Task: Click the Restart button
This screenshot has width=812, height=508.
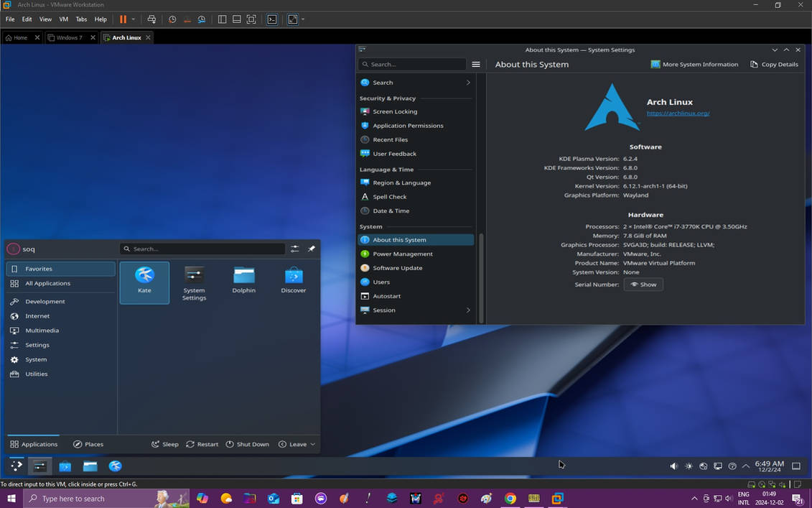Action: point(202,444)
